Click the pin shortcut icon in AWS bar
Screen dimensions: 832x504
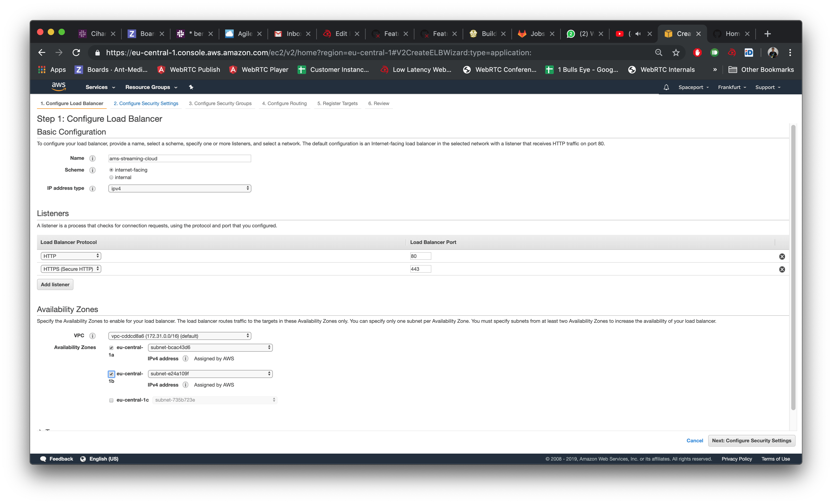point(191,87)
